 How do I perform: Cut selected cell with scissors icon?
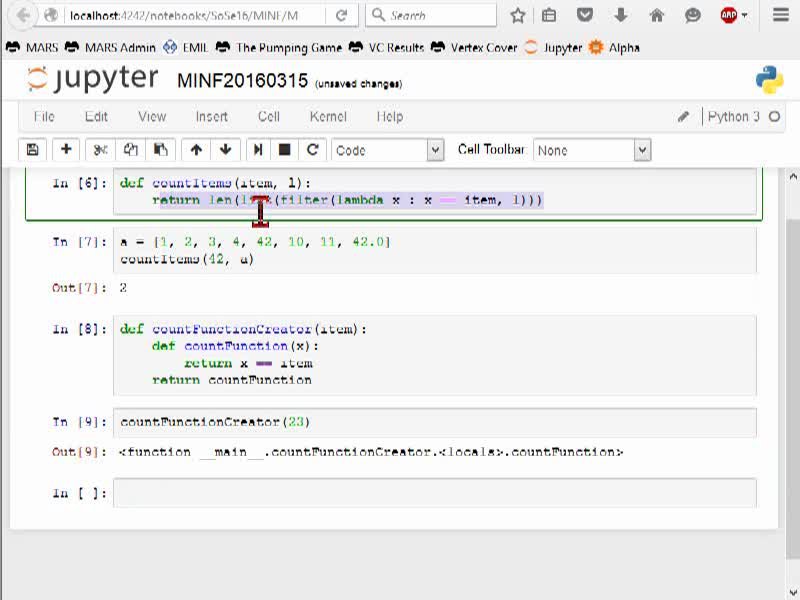[x=101, y=150]
